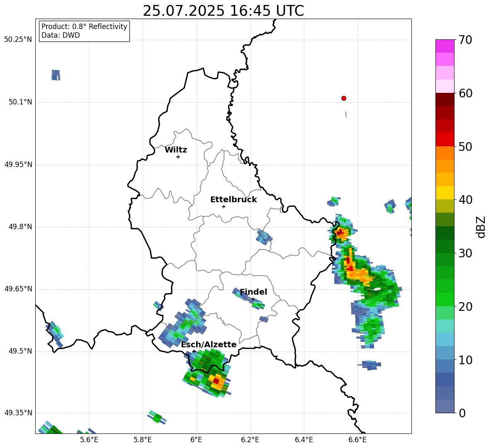491x448 pixels.
Task: Click the 6°E longitude label
Action: pos(196,440)
